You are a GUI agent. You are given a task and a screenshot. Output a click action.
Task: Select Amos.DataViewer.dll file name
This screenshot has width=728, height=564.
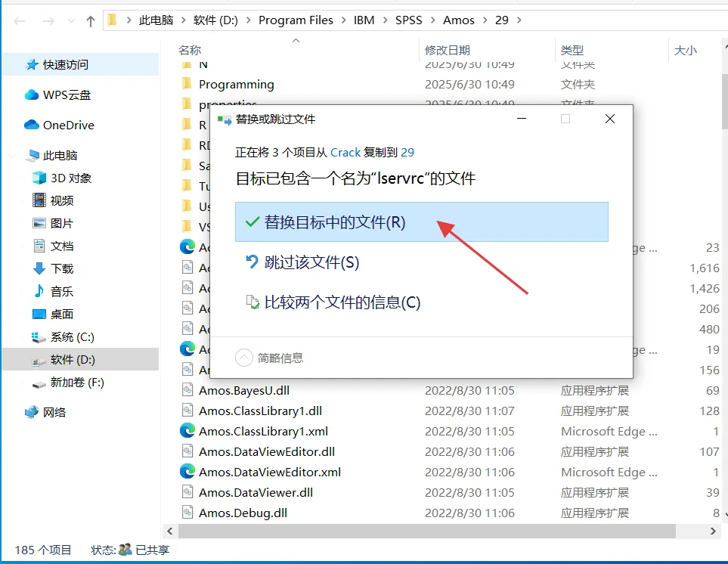(x=256, y=492)
